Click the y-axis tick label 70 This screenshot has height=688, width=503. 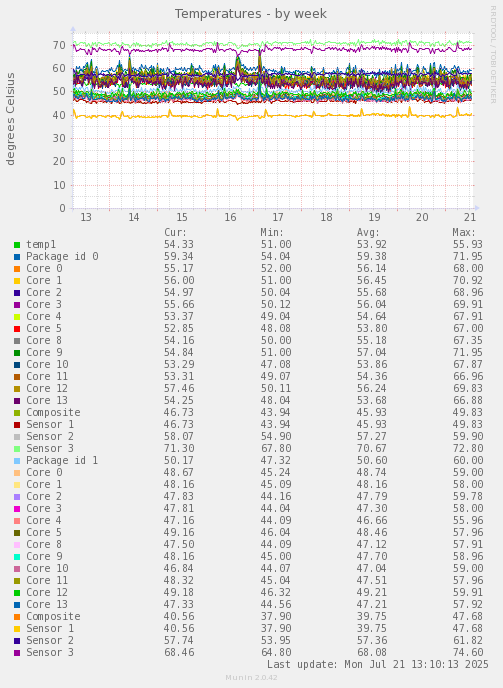59,45
